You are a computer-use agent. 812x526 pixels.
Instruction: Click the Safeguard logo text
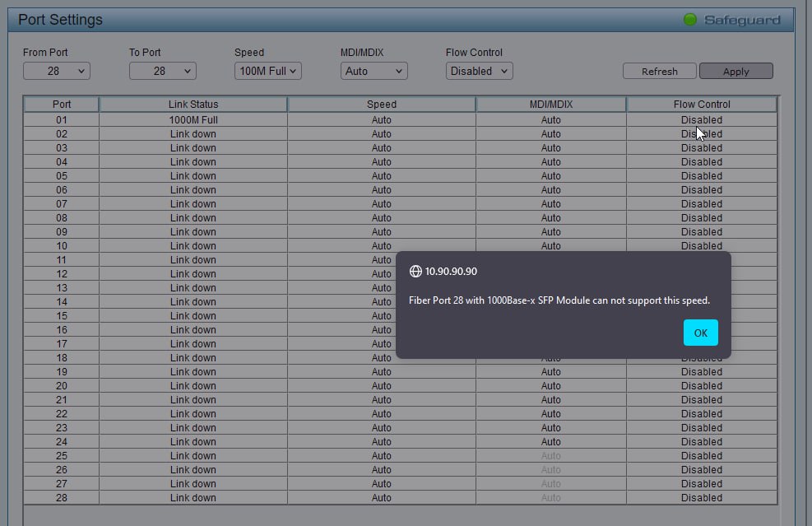point(742,21)
